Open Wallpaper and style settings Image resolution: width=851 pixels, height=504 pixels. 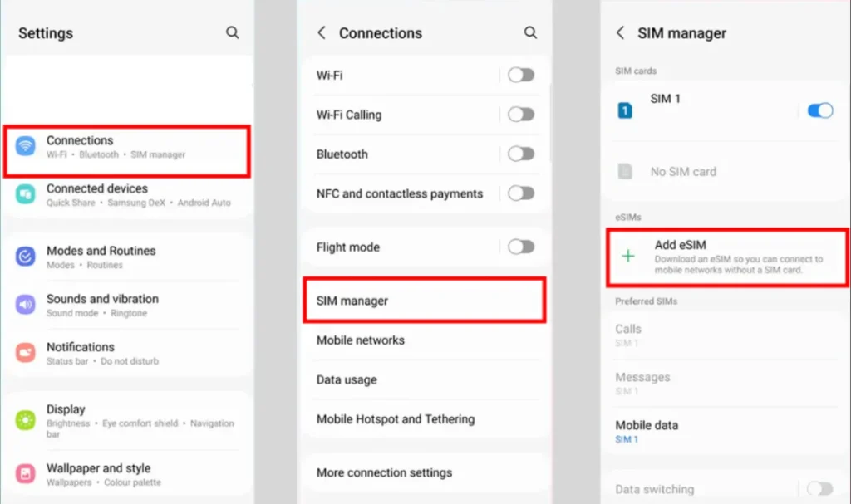(127, 474)
